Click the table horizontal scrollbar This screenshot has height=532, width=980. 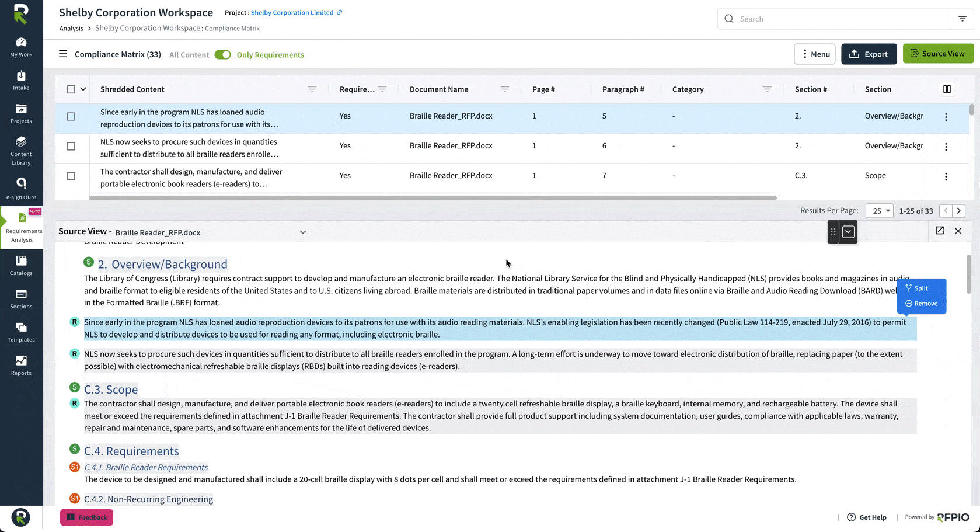pyautogui.click(x=433, y=198)
